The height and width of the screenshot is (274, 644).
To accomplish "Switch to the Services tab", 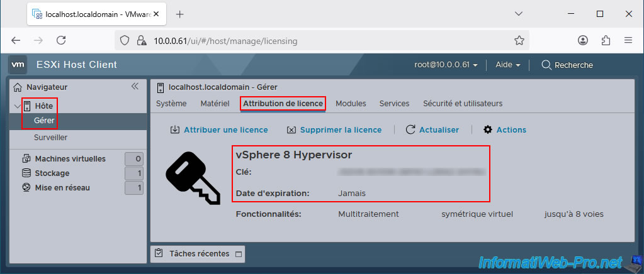I will point(394,104).
